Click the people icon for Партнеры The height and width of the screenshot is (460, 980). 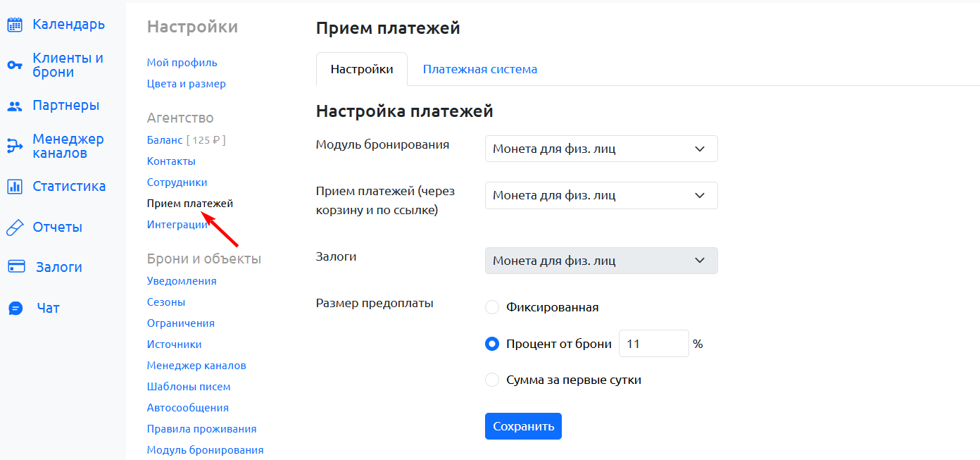click(x=15, y=106)
